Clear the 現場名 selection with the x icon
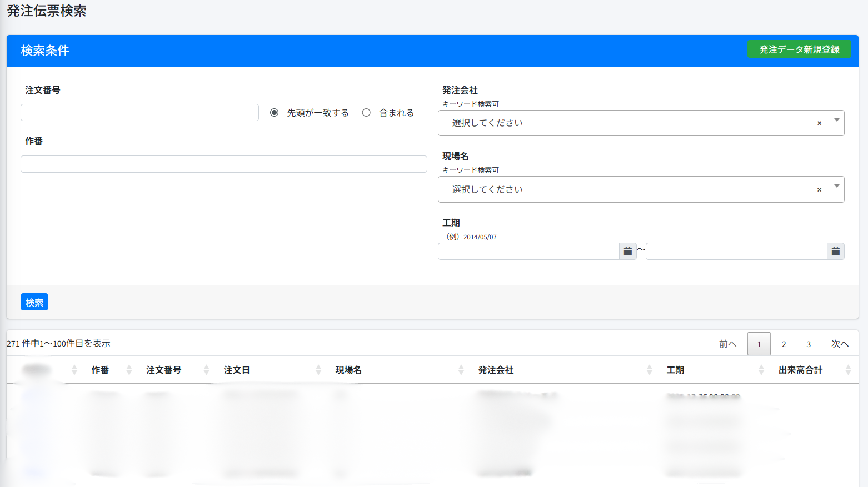The width and height of the screenshot is (868, 487). (x=819, y=190)
